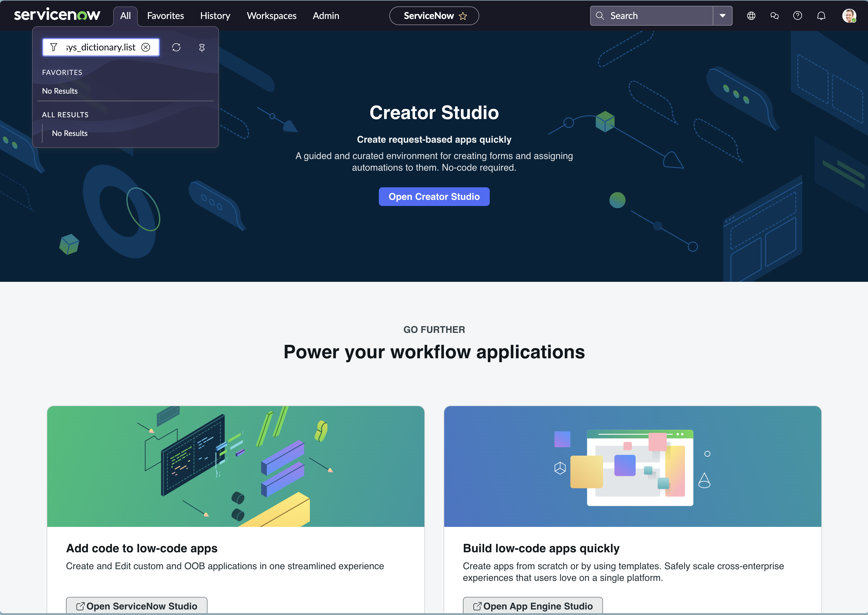Clear the sys_dictionary.list filter text
This screenshot has height=615, width=868.
pyautogui.click(x=146, y=47)
